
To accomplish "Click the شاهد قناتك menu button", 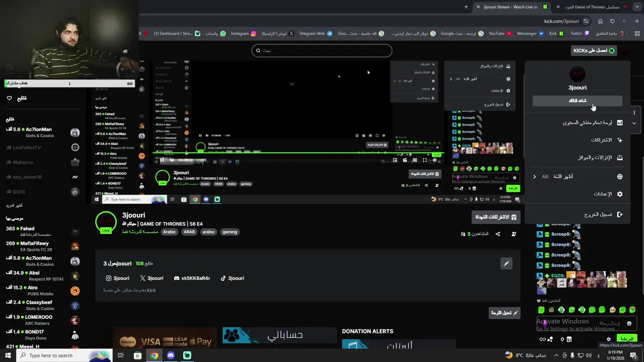I will [x=578, y=101].
